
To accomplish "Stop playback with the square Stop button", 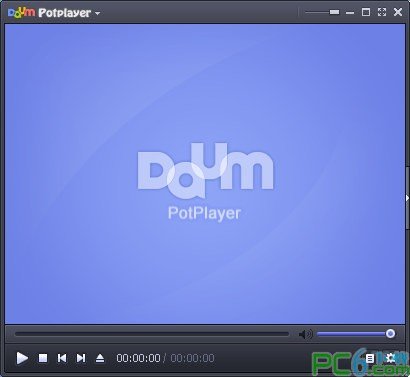I will tap(43, 358).
